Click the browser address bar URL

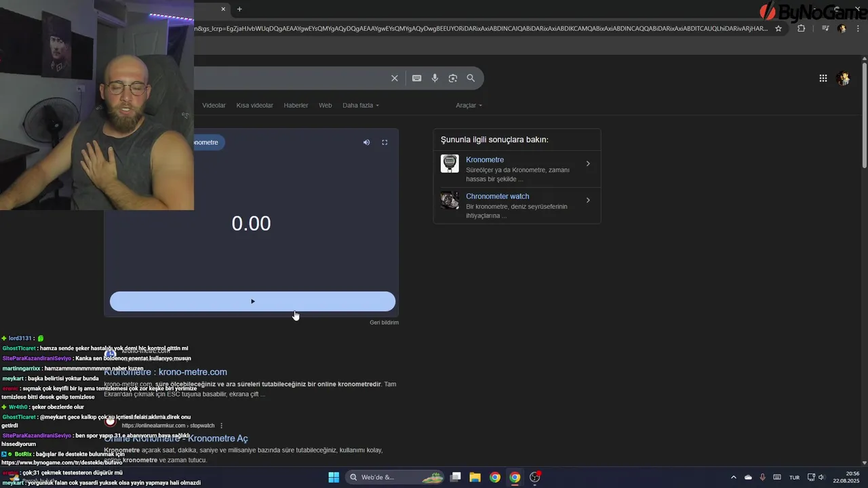(481, 28)
